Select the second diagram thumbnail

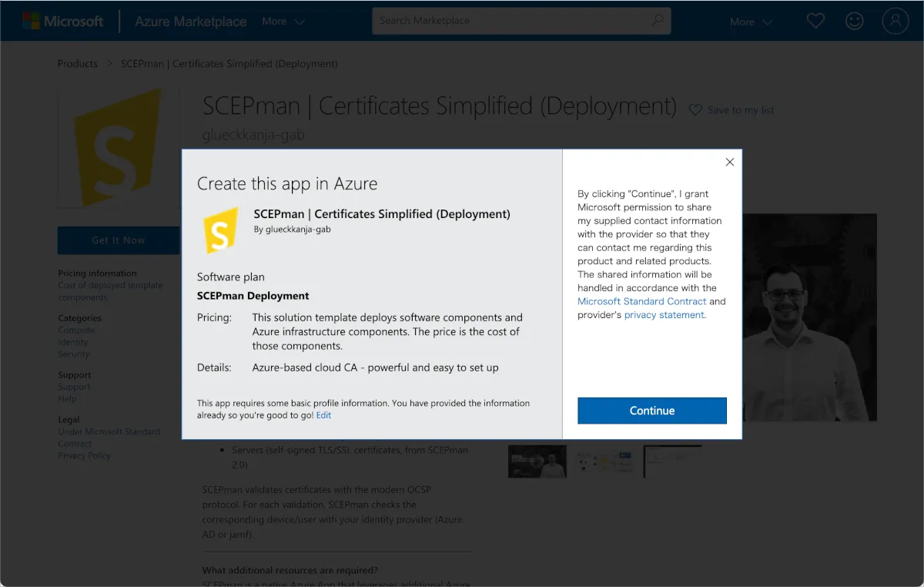click(x=604, y=461)
